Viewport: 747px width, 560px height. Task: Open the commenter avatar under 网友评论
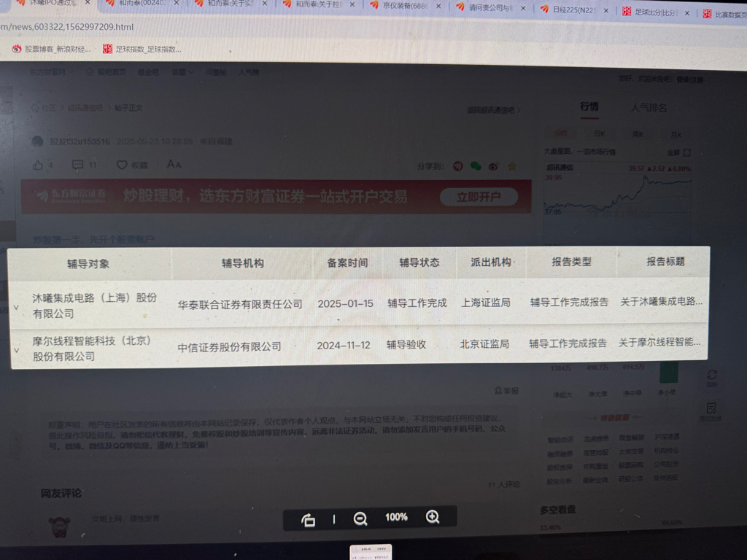coord(60,527)
